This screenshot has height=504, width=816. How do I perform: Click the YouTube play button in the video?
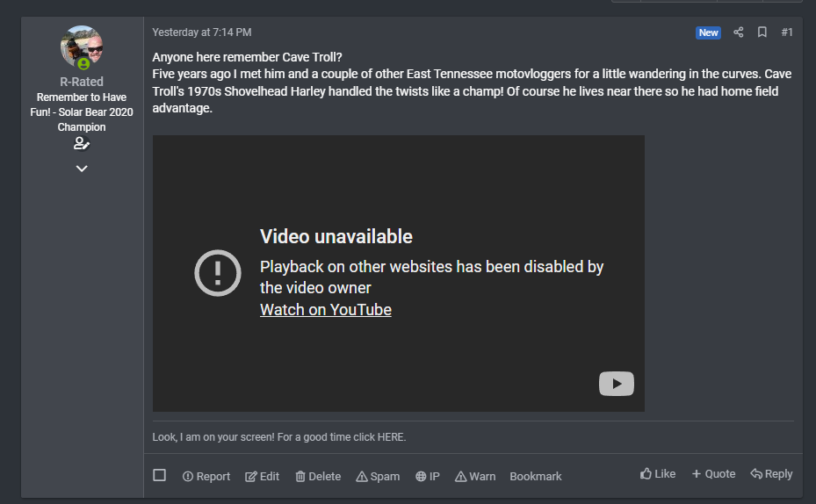coord(616,384)
